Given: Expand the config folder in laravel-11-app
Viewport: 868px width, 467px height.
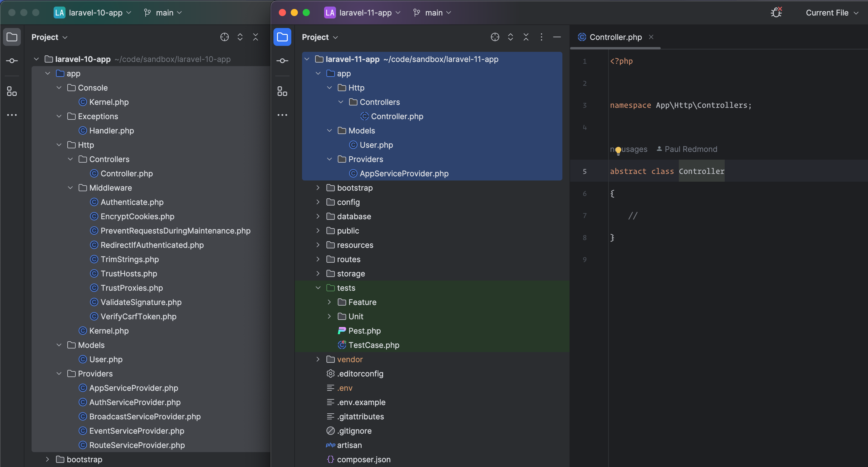Looking at the screenshot, I should pyautogui.click(x=318, y=202).
